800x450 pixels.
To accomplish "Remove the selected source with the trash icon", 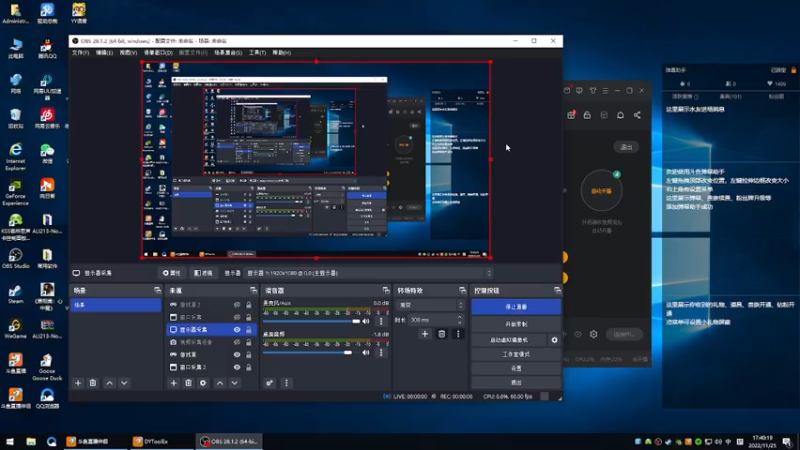I will (188, 383).
